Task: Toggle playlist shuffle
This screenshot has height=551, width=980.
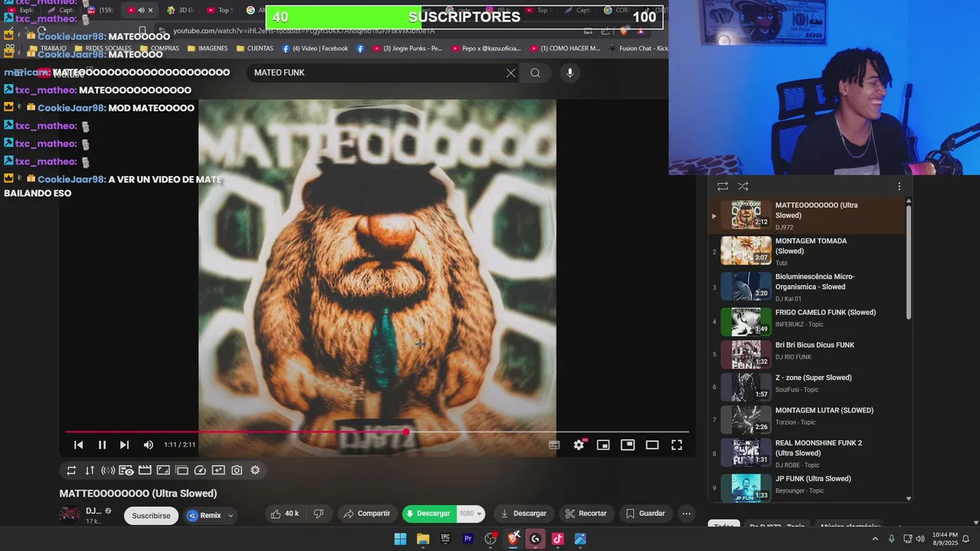Action: (743, 186)
